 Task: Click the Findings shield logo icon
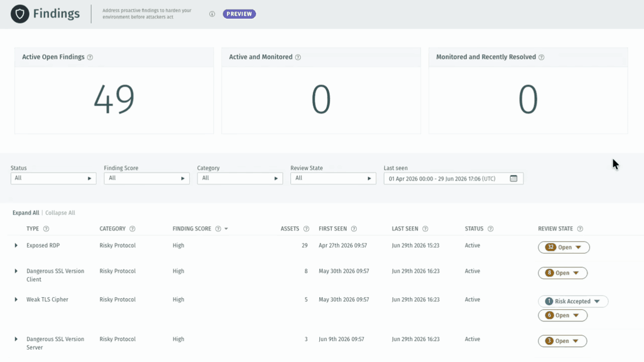(20, 14)
